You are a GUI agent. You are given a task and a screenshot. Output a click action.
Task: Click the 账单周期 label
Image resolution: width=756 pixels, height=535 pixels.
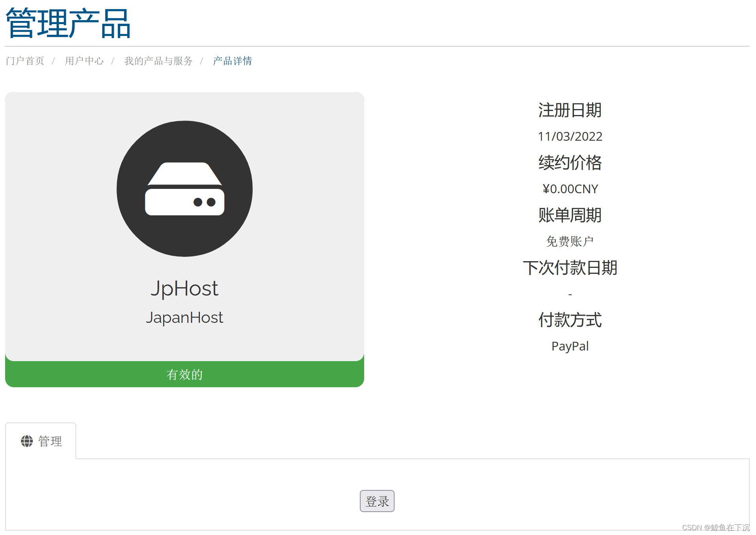click(x=570, y=215)
